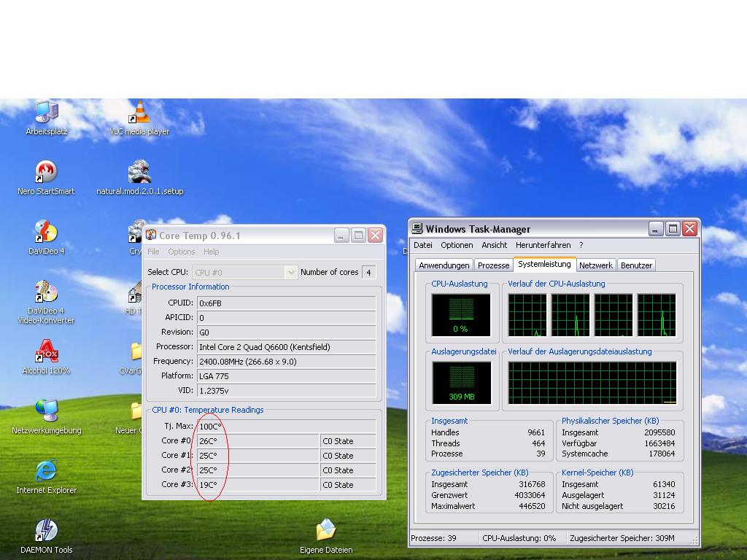
Task: Open the Eigene Dateien folder icon
Action: click(x=326, y=537)
